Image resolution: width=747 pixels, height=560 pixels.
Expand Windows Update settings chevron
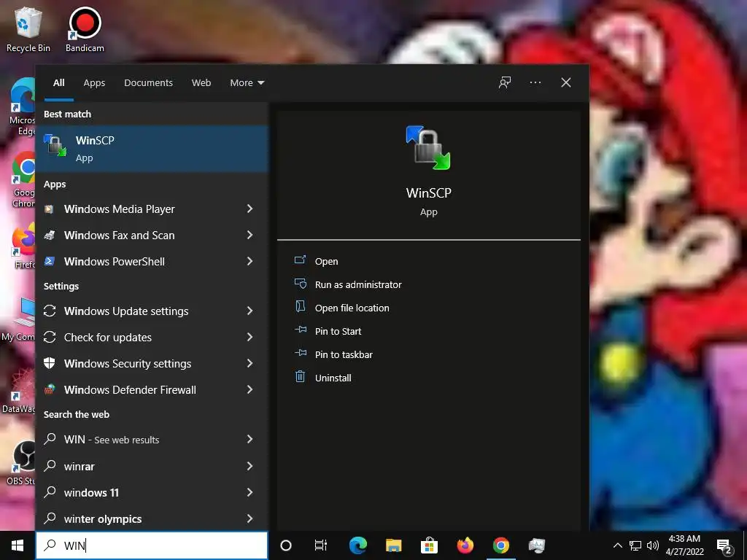[x=249, y=311]
